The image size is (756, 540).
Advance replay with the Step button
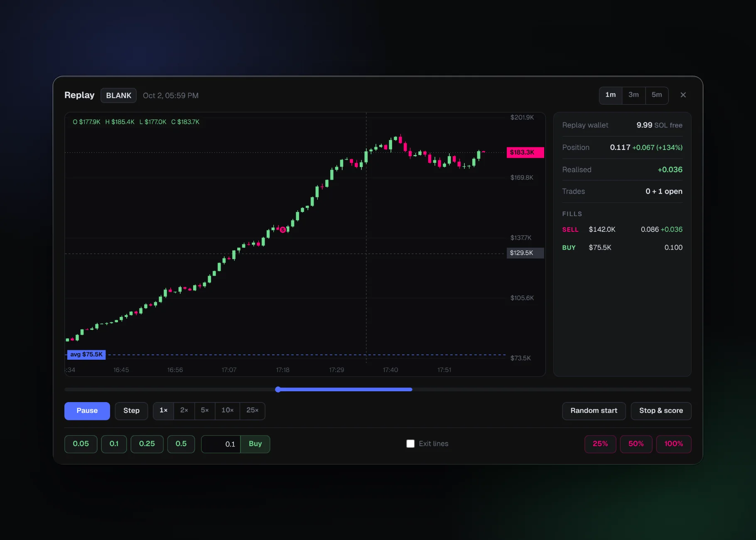(131, 411)
